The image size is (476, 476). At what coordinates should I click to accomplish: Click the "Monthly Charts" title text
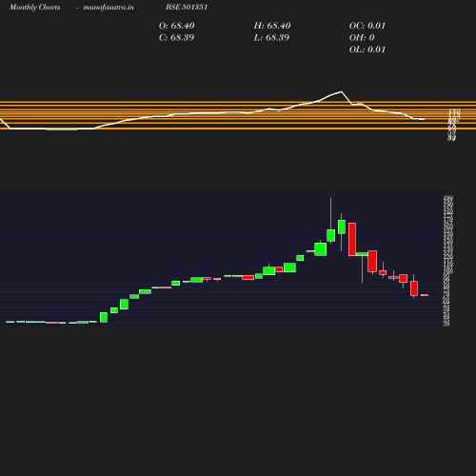point(35,8)
